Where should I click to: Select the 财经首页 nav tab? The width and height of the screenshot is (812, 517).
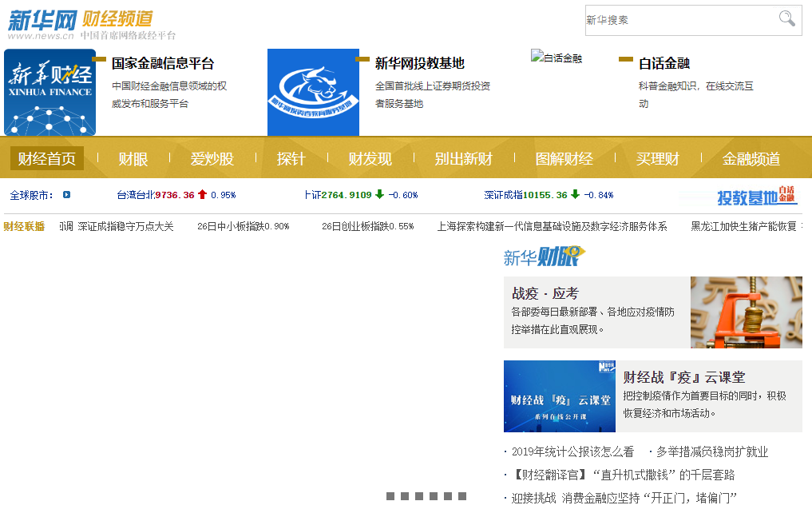coord(46,158)
